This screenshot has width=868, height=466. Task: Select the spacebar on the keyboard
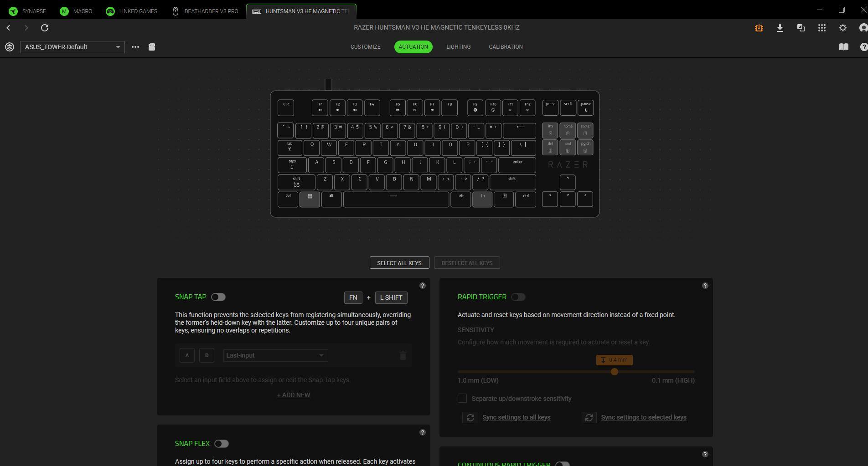pyautogui.click(x=396, y=199)
